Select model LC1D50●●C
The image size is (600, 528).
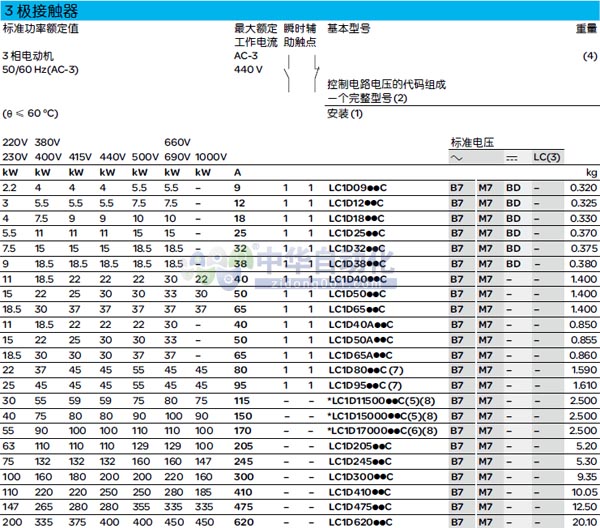pyautogui.click(x=357, y=294)
